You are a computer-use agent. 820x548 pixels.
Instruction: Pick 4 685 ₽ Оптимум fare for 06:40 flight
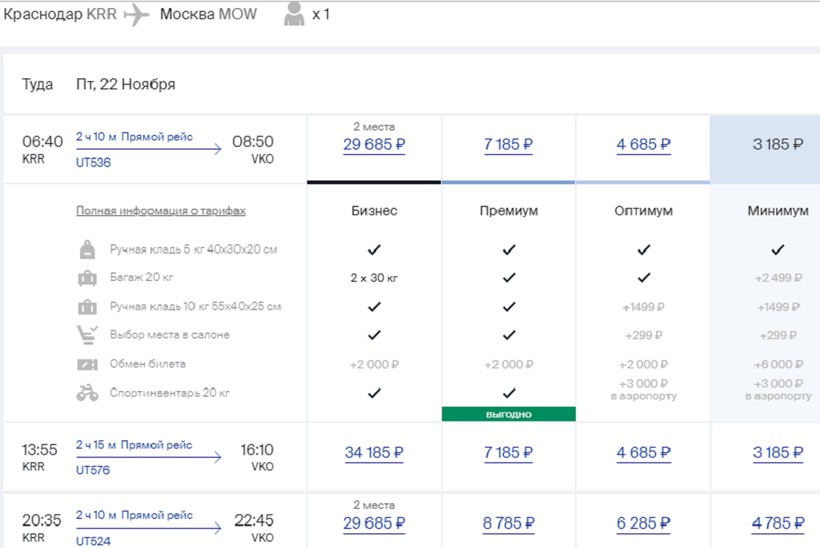coord(643,144)
